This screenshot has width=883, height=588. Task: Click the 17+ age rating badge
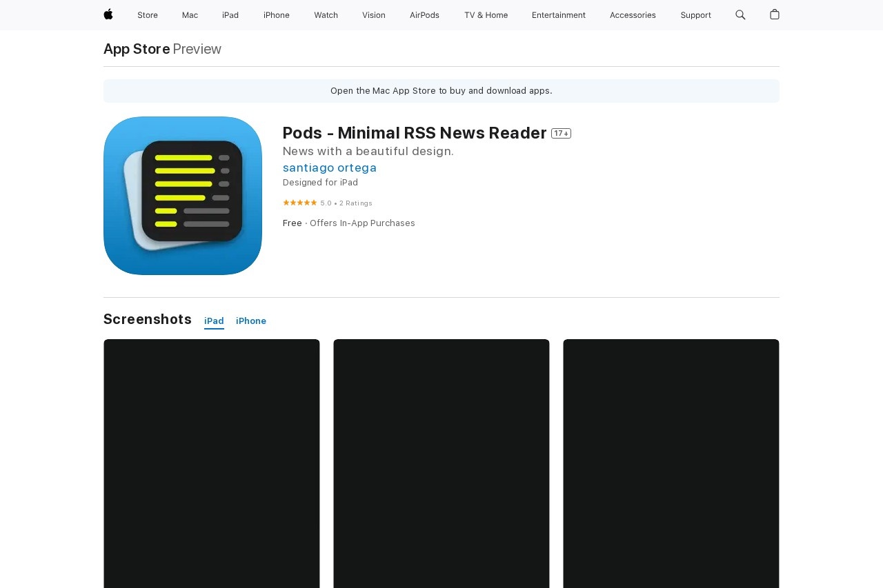pyautogui.click(x=561, y=134)
